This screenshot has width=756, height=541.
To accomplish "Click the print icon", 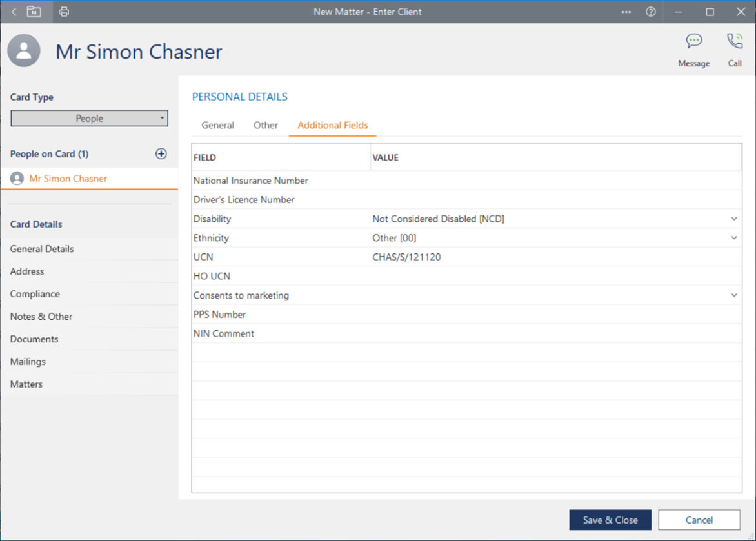I will coord(64,12).
